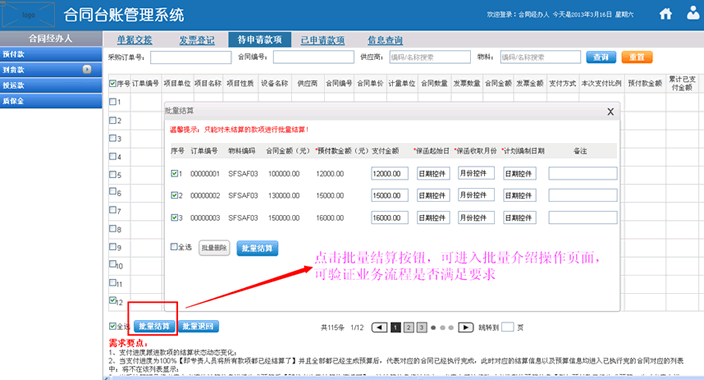This screenshot has width=704, height=380.
Task: Click the logo placeholder image
Action: tap(28, 15)
